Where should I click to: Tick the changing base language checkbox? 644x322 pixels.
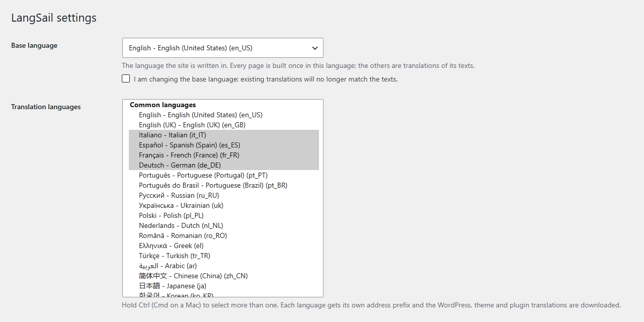click(x=126, y=79)
